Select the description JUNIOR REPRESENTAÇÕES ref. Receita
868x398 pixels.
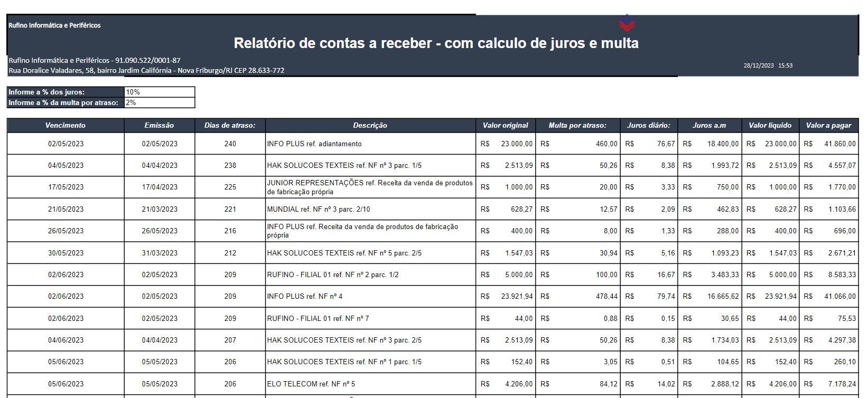click(370, 187)
